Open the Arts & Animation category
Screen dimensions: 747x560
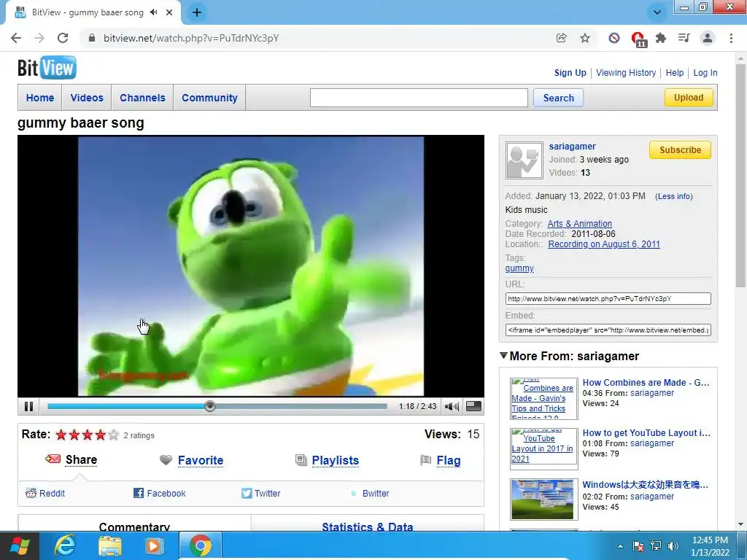coord(580,223)
